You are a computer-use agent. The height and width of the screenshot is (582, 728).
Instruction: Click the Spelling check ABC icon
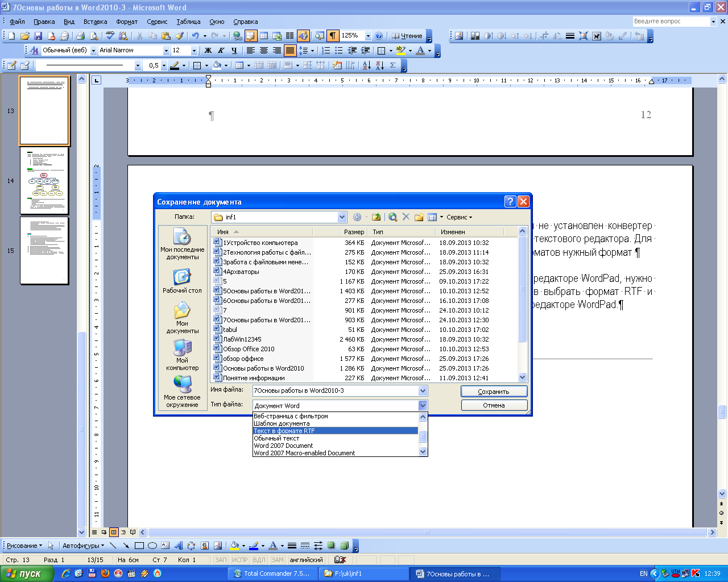(x=110, y=36)
